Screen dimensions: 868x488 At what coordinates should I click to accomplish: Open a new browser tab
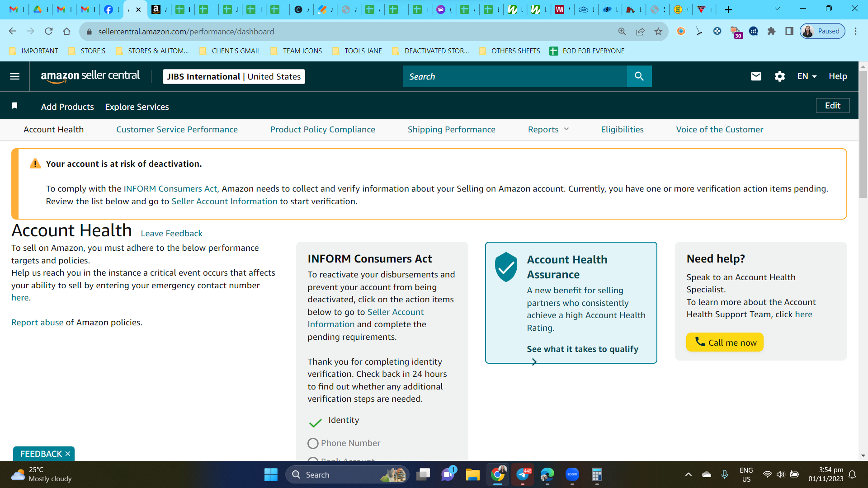coord(728,9)
